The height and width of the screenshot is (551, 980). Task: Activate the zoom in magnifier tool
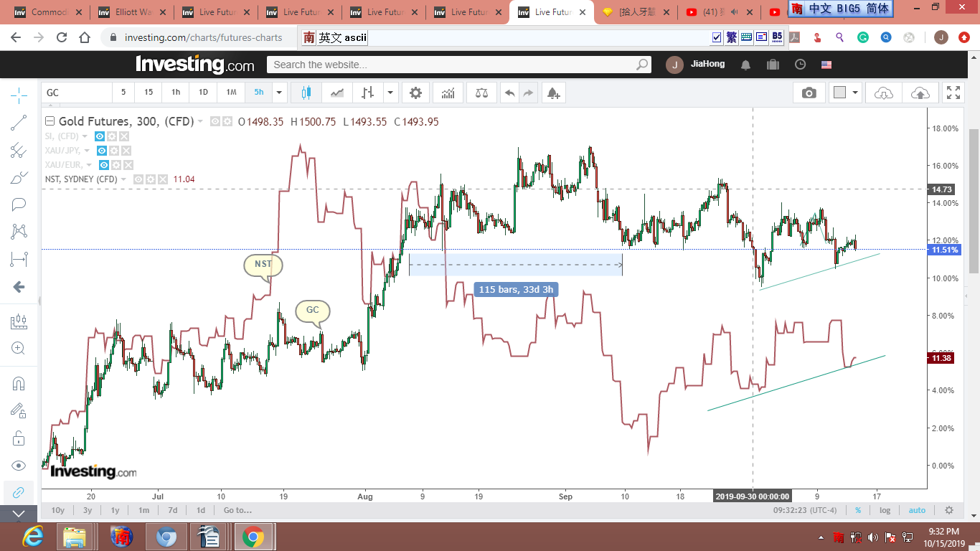tap(19, 349)
